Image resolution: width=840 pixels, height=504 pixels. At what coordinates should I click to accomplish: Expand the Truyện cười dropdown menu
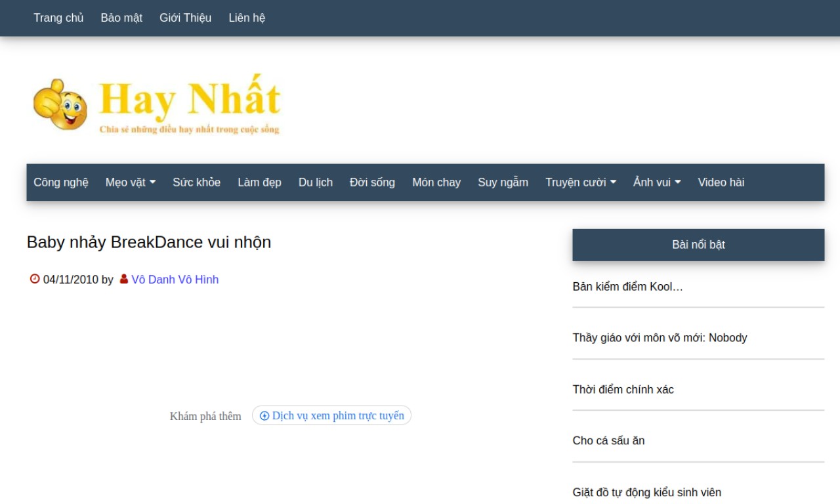coord(581,182)
